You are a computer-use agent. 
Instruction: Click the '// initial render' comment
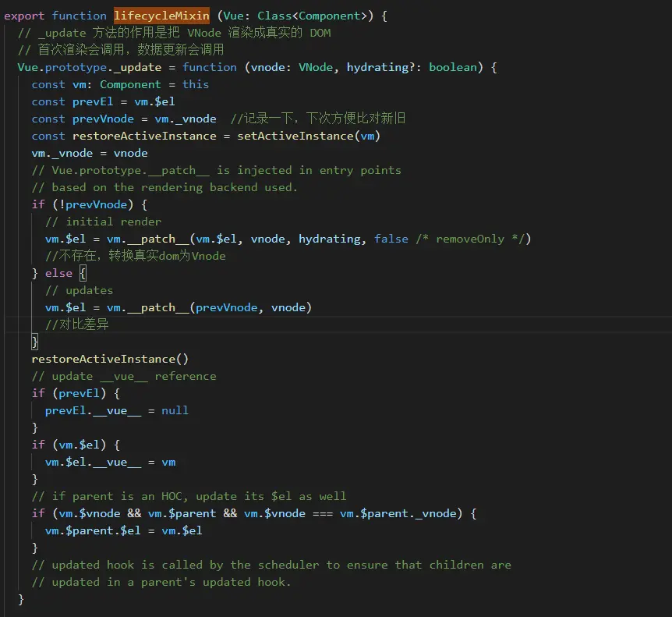click(x=103, y=222)
